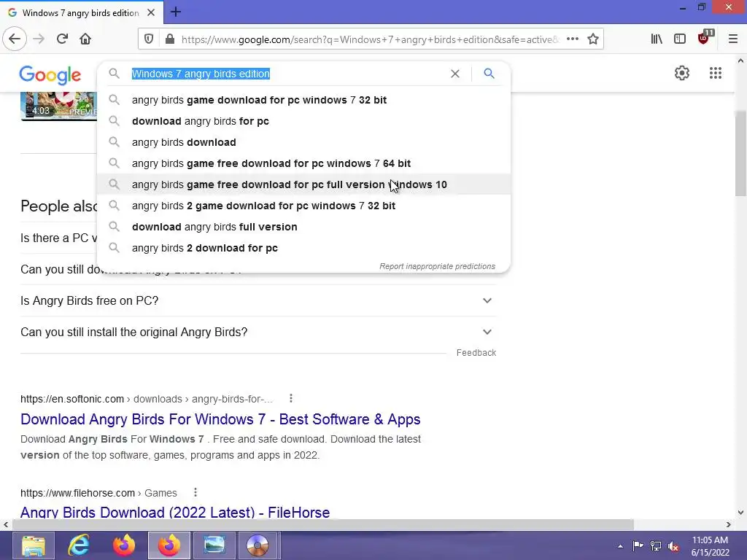The image size is (747, 560).
Task: Open the Google apps grid
Action: click(x=716, y=73)
